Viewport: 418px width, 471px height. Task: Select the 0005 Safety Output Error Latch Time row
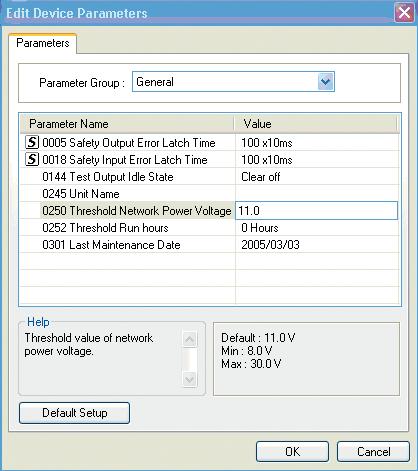pyautogui.click(x=210, y=143)
